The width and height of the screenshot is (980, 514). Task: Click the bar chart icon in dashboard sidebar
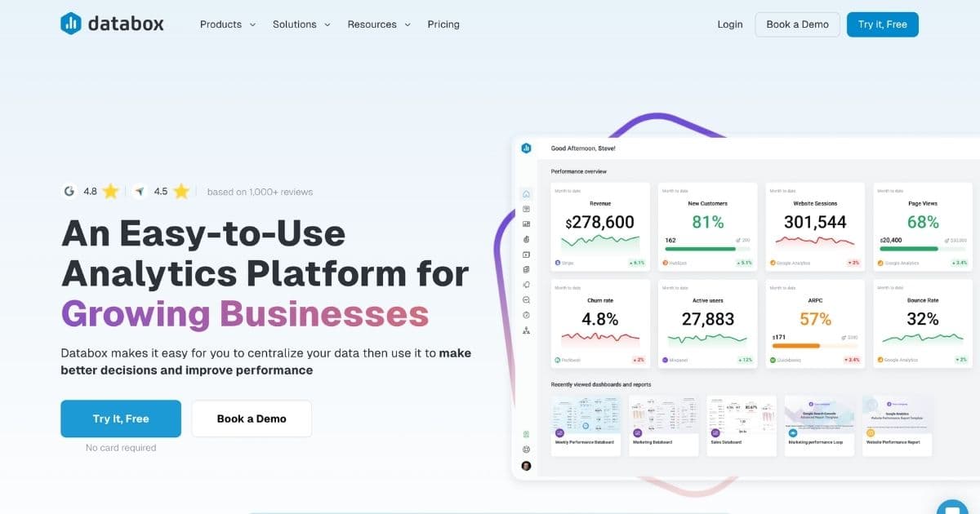point(526,224)
